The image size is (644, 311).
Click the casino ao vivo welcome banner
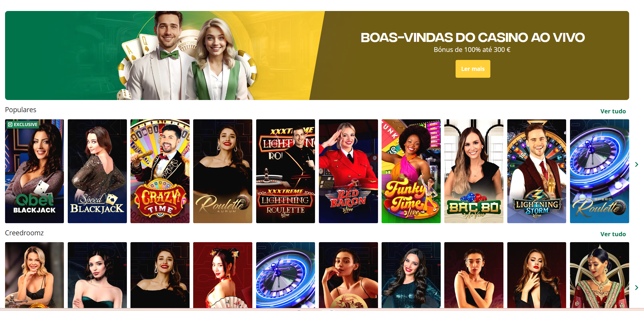pyautogui.click(x=317, y=55)
